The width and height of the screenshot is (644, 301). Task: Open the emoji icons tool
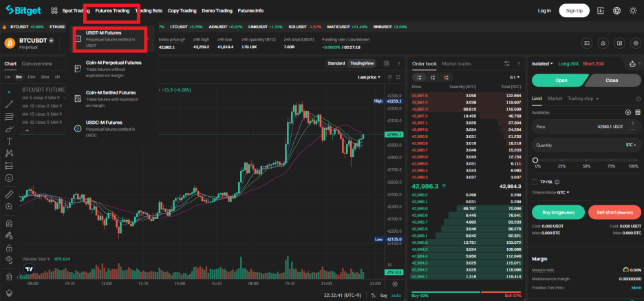click(9, 178)
